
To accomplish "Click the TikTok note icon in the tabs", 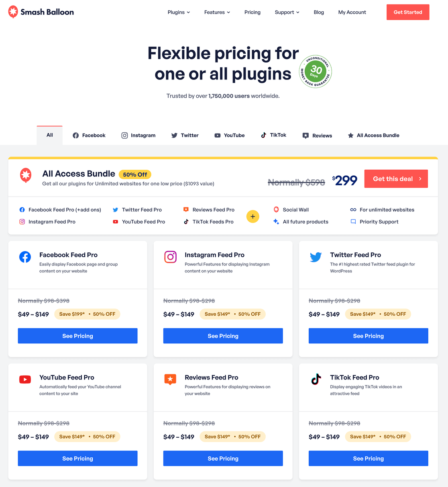I will pyautogui.click(x=264, y=135).
